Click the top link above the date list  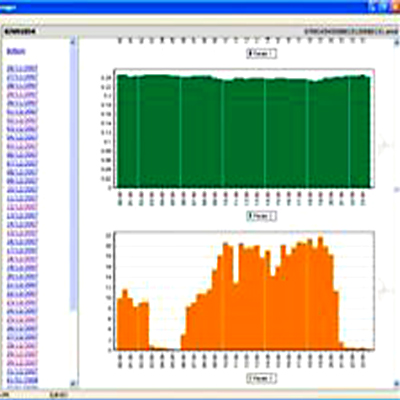point(16,51)
